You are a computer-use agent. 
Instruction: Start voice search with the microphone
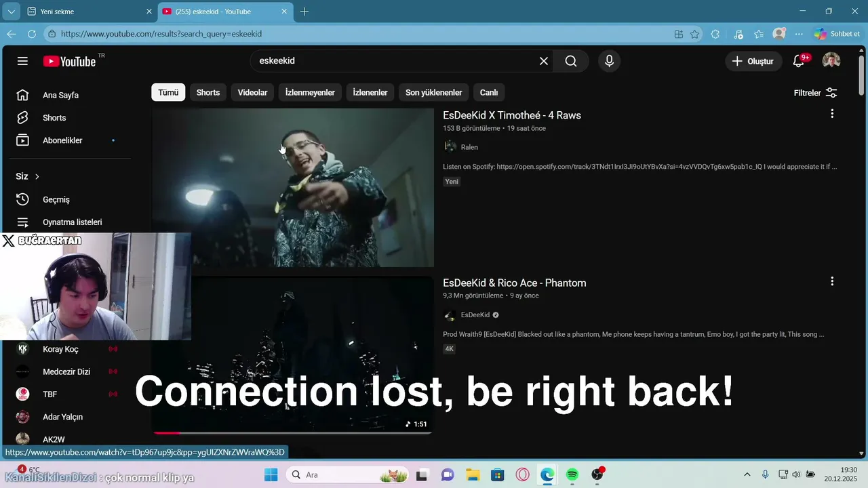click(x=609, y=61)
